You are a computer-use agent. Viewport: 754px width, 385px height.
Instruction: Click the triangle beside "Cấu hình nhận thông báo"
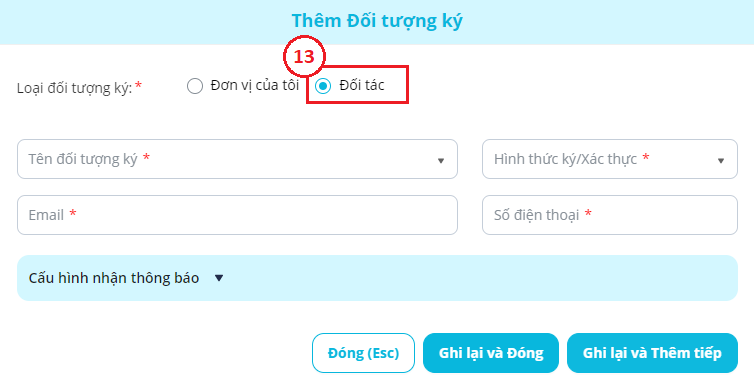tap(219, 278)
